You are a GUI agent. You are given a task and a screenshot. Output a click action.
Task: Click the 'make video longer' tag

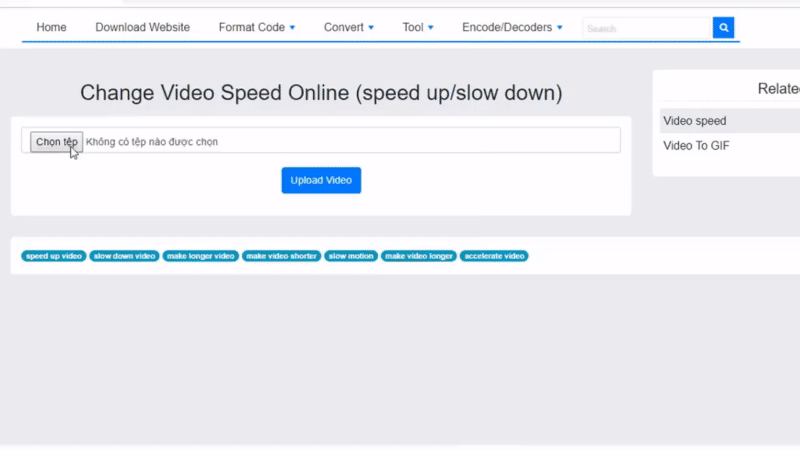click(x=419, y=256)
